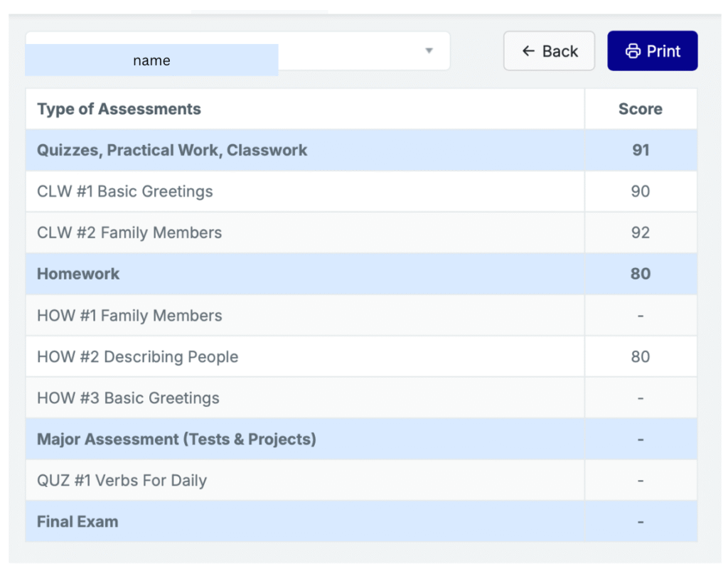Click the printer icon on Print button
This screenshot has width=728, height=571.
(632, 51)
